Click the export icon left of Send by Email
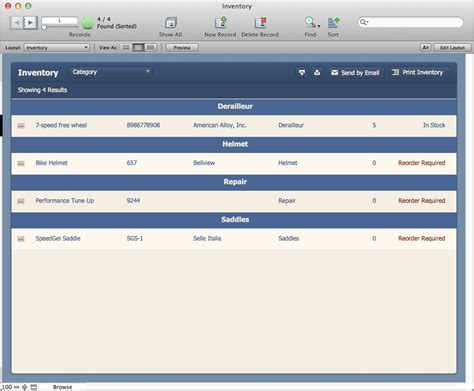 [x=317, y=72]
